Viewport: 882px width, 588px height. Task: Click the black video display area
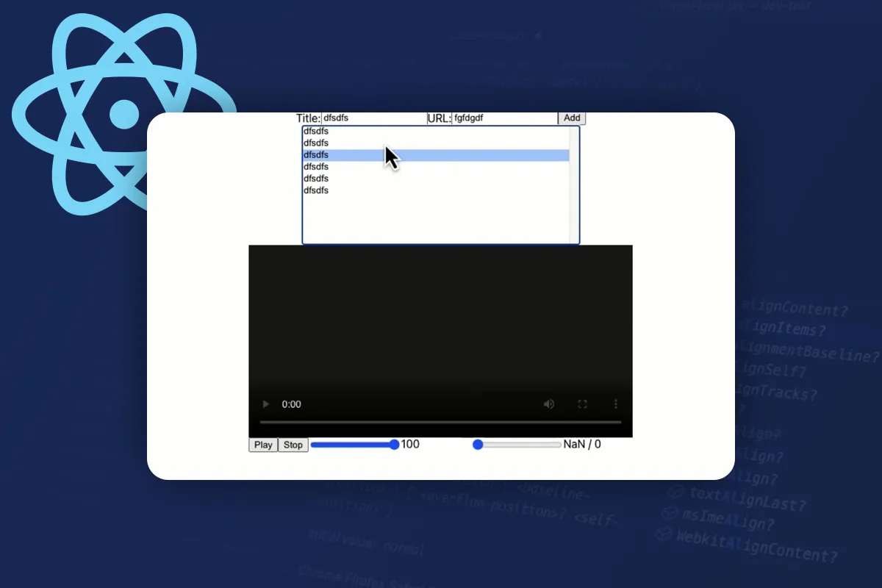pyautogui.click(x=441, y=341)
